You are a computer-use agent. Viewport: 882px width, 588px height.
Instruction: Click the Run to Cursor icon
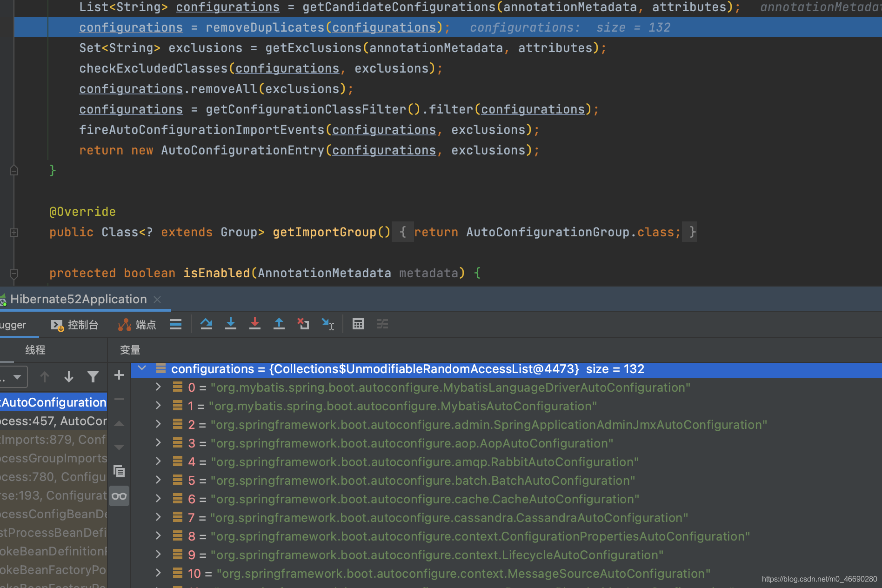coord(328,324)
